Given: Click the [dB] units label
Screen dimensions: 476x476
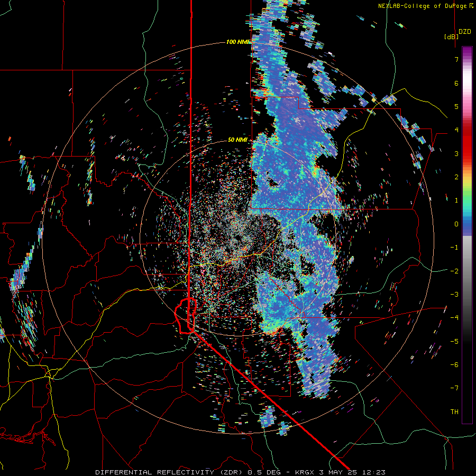Looking at the screenshot, I should click(451, 36).
